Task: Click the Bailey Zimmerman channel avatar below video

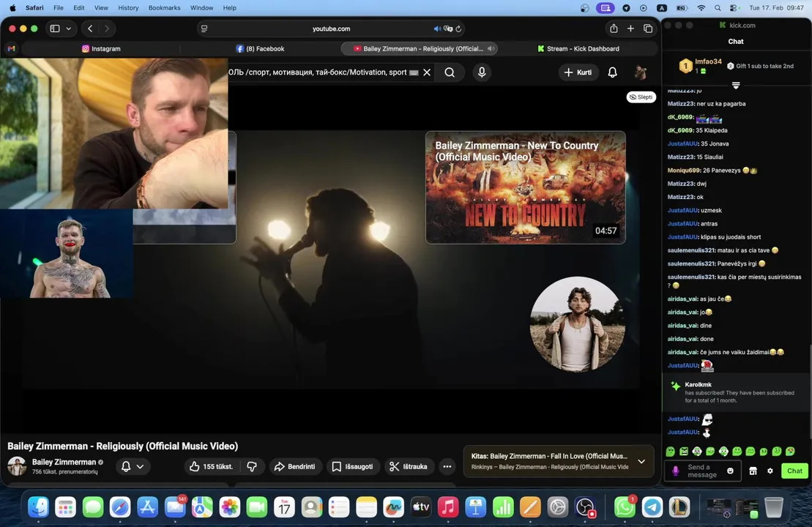Action: click(x=17, y=466)
